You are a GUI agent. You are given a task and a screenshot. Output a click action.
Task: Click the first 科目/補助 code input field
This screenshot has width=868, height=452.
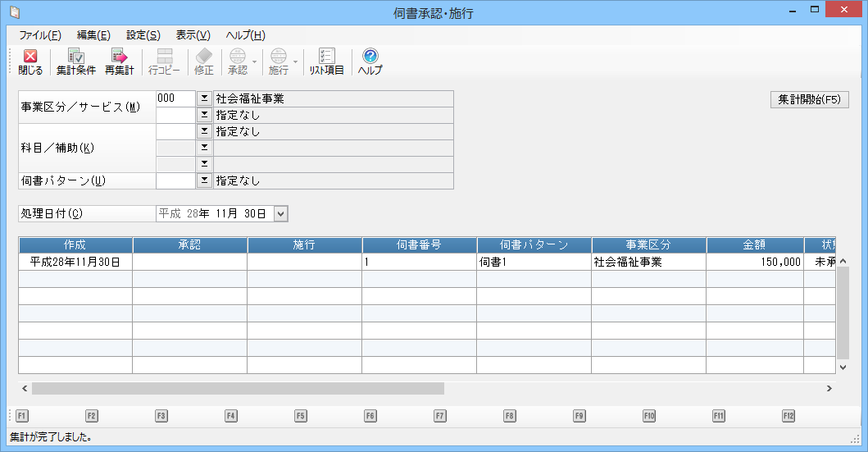tap(175, 131)
